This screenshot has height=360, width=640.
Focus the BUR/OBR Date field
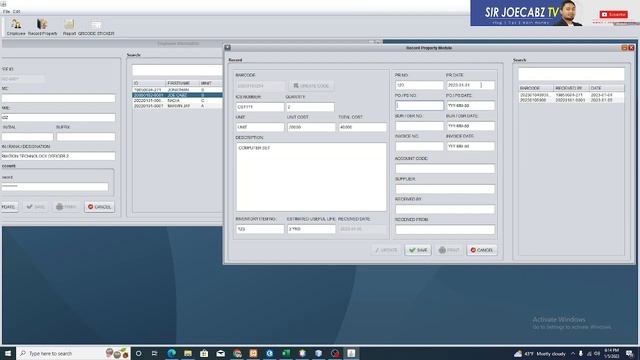(x=470, y=126)
